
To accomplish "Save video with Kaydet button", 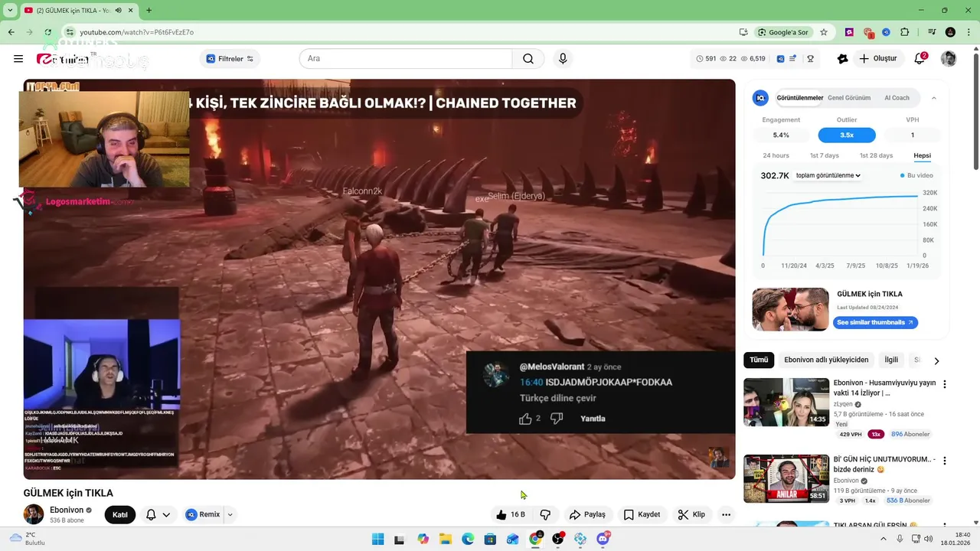I will (x=642, y=515).
